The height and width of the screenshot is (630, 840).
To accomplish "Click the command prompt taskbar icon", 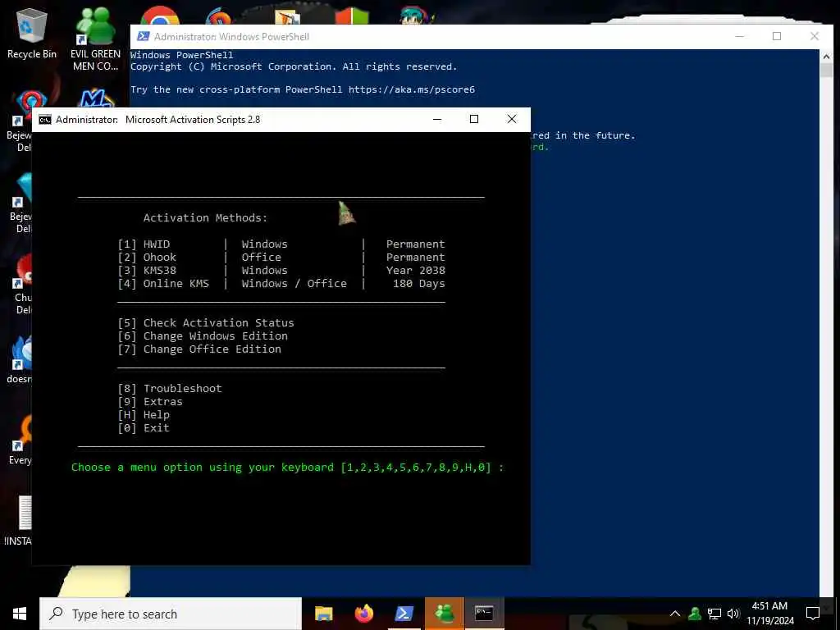I will point(484,614).
